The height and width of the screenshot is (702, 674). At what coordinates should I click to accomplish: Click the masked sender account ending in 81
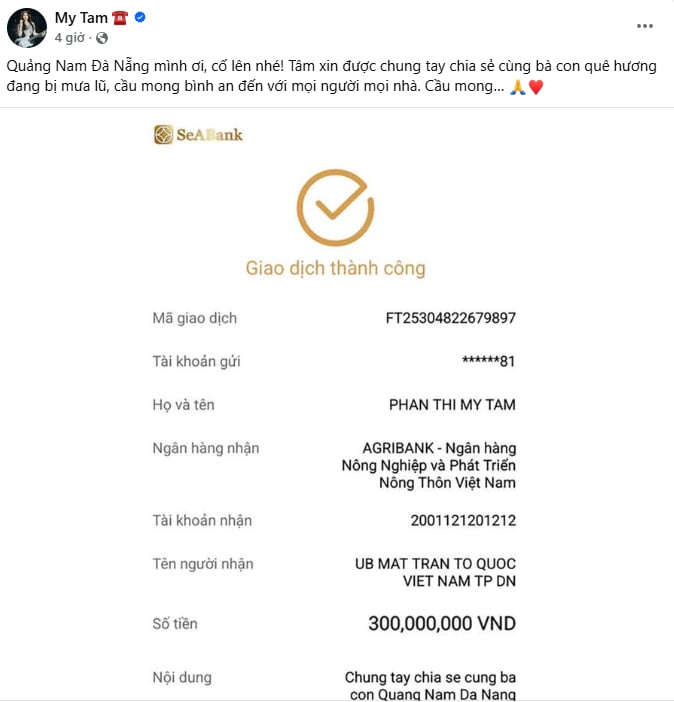point(487,362)
